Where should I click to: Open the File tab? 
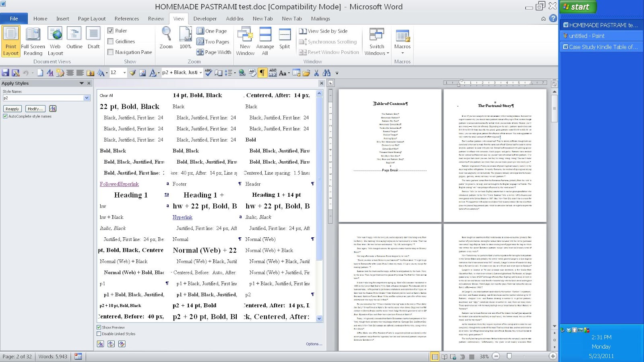[x=14, y=19]
